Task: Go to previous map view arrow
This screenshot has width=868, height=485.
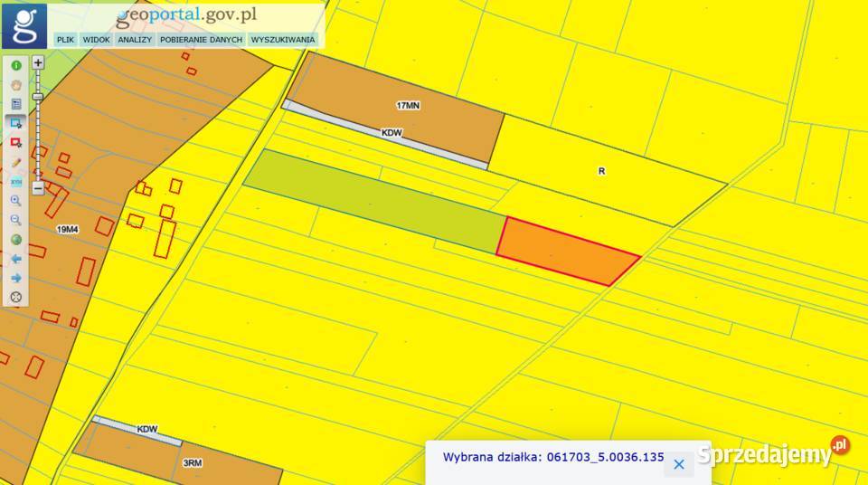Action: (15, 259)
